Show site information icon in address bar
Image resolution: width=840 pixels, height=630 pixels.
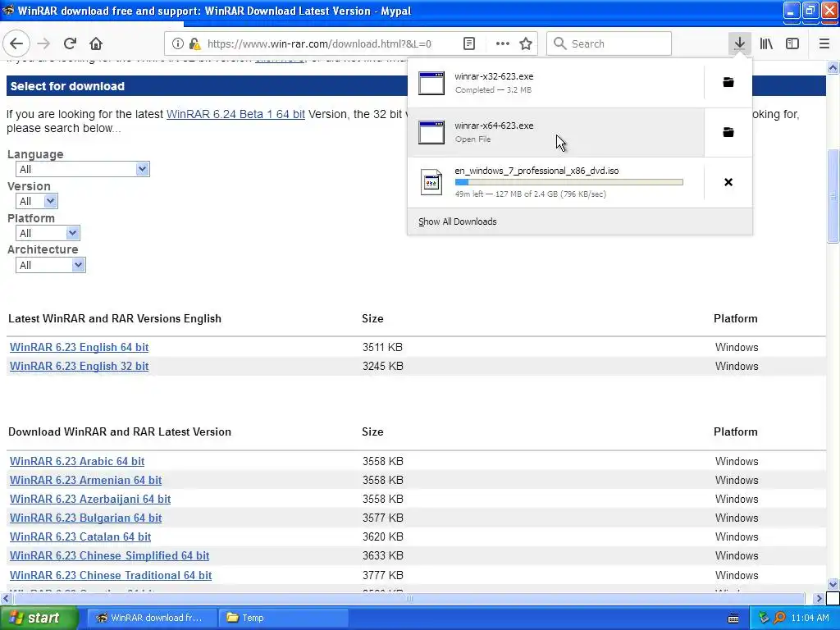tap(178, 44)
